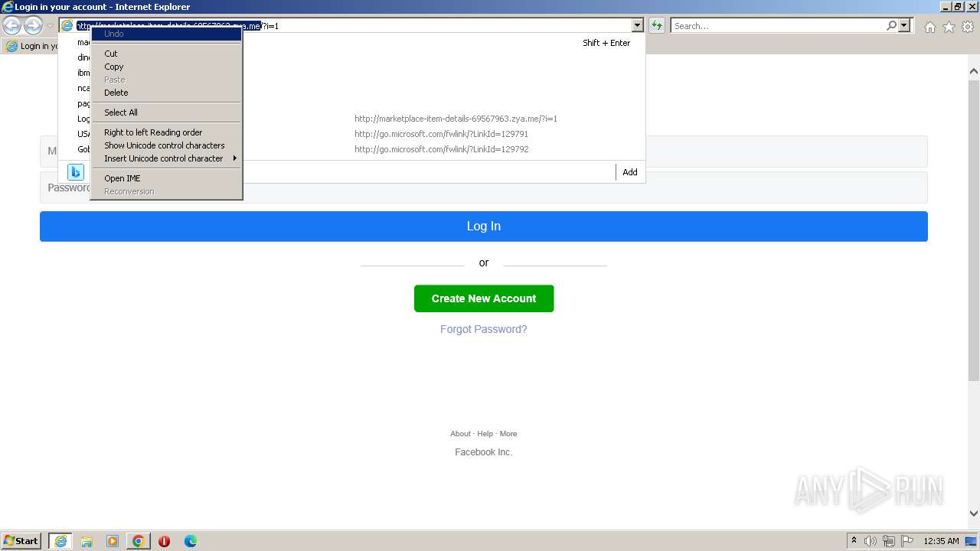Click the network tray icon
The width and height of the screenshot is (980, 551).
pos(889,541)
